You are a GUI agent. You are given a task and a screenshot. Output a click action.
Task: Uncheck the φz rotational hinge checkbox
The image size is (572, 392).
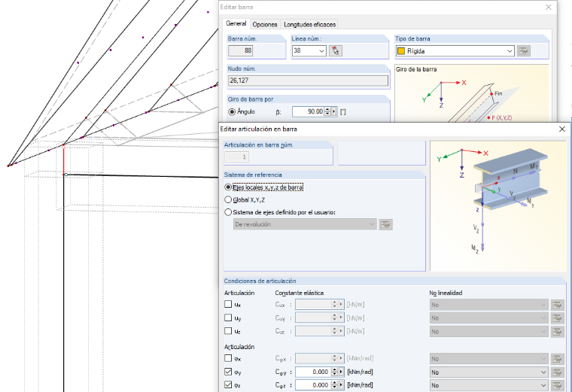click(228, 384)
